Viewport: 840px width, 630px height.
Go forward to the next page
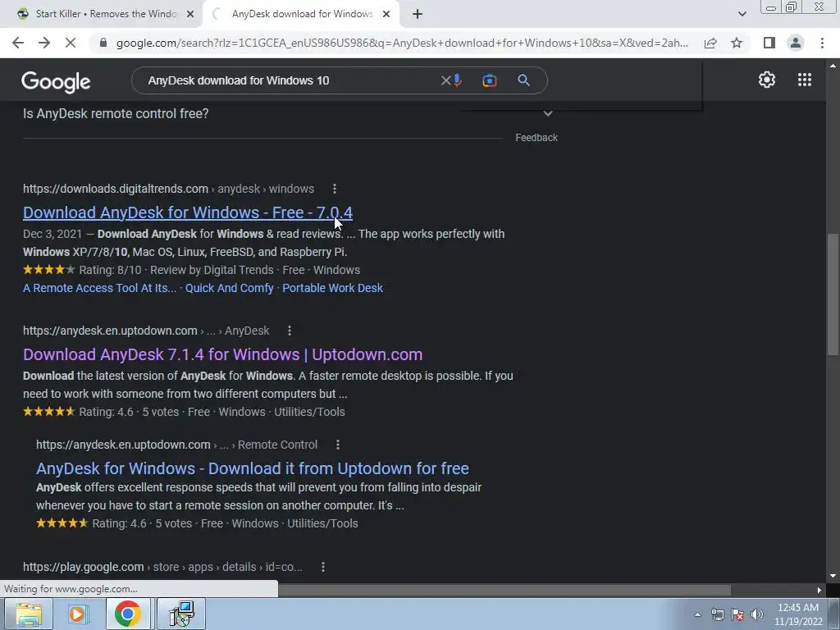[x=44, y=43]
